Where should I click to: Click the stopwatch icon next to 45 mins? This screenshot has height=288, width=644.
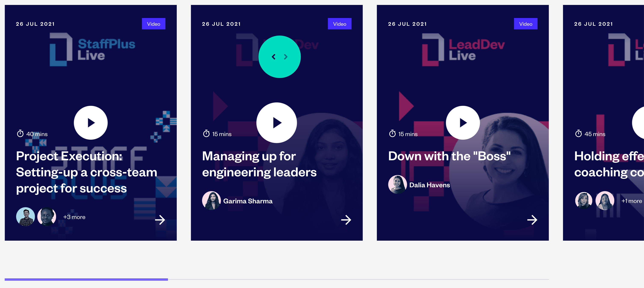[x=579, y=134]
